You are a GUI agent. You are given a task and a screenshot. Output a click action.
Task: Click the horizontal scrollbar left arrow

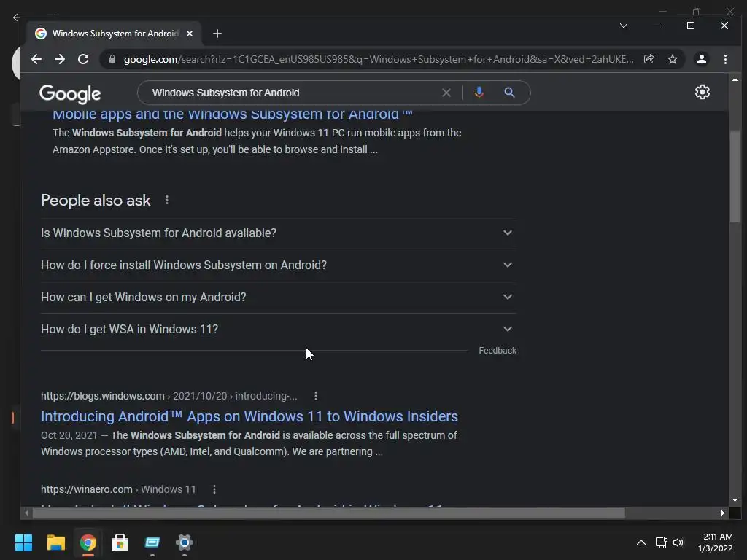coord(26,513)
